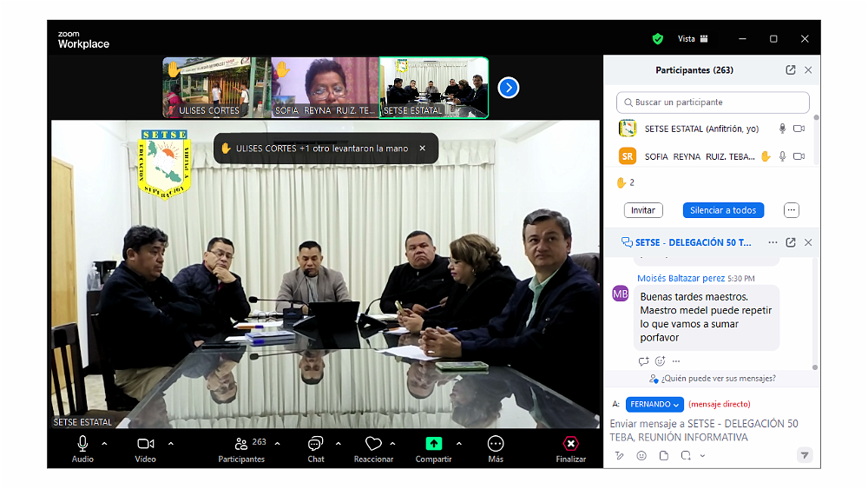Image resolution: width=868 pixels, height=489 pixels.
Task: Open the FERNANDO recipient dropdown
Action: [x=654, y=404]
